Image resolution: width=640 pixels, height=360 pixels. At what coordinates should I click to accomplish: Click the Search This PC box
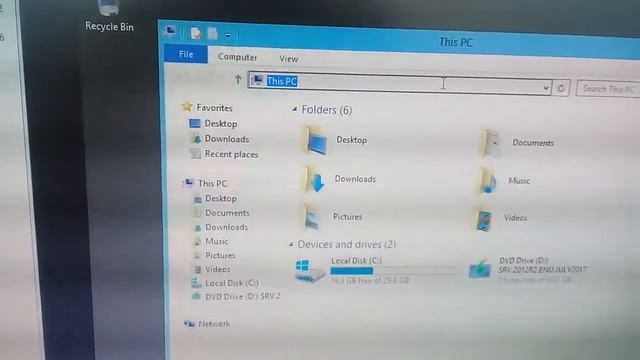point(608,89)
